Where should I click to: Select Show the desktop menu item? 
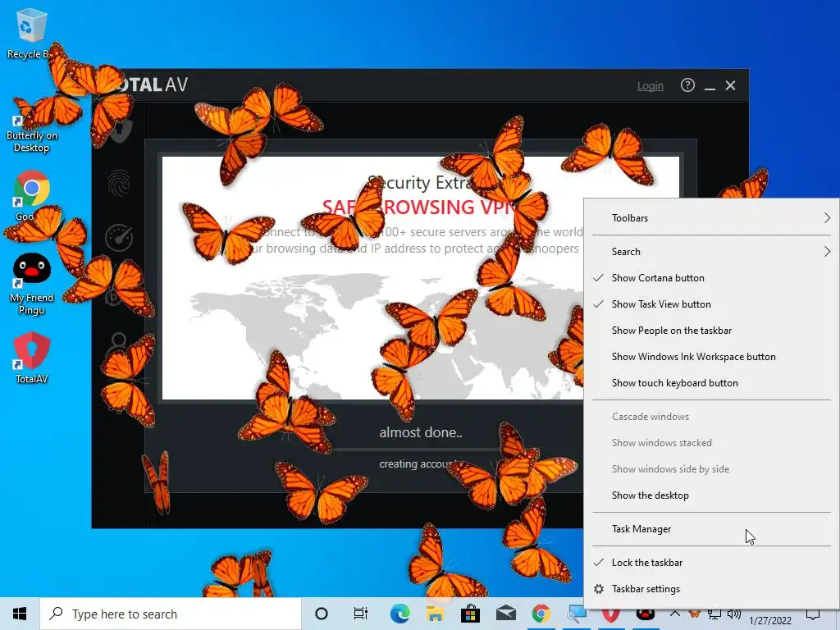(711, 495)
